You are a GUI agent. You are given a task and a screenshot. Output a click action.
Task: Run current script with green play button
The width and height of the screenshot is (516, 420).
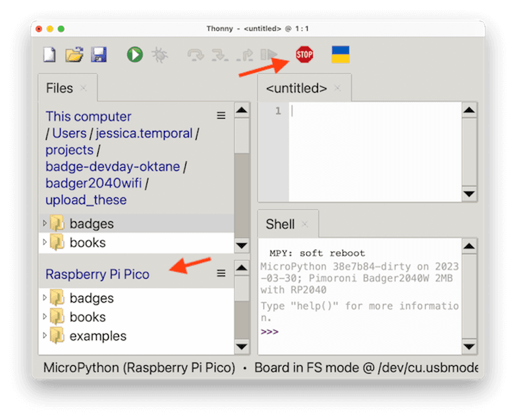coord(135,55)
